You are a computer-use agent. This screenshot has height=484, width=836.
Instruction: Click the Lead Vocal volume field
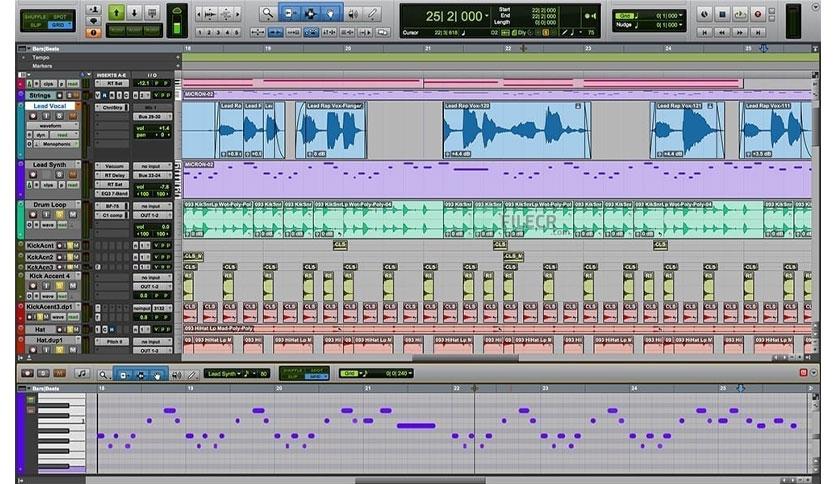pos(152,128)
